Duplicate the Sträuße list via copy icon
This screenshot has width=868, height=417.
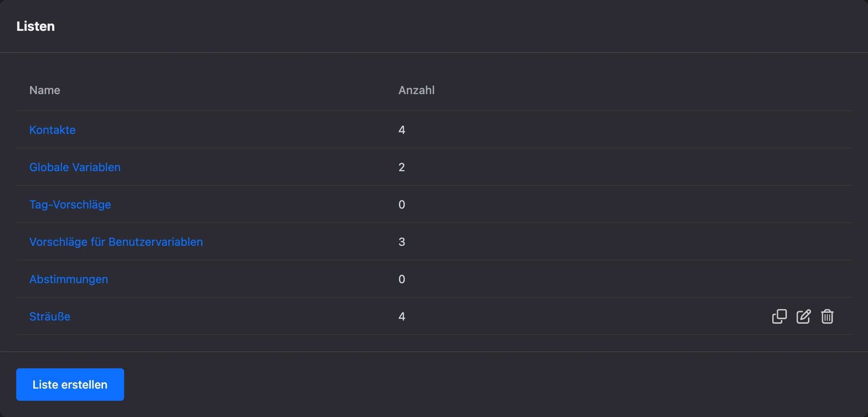tap(779, 316)
